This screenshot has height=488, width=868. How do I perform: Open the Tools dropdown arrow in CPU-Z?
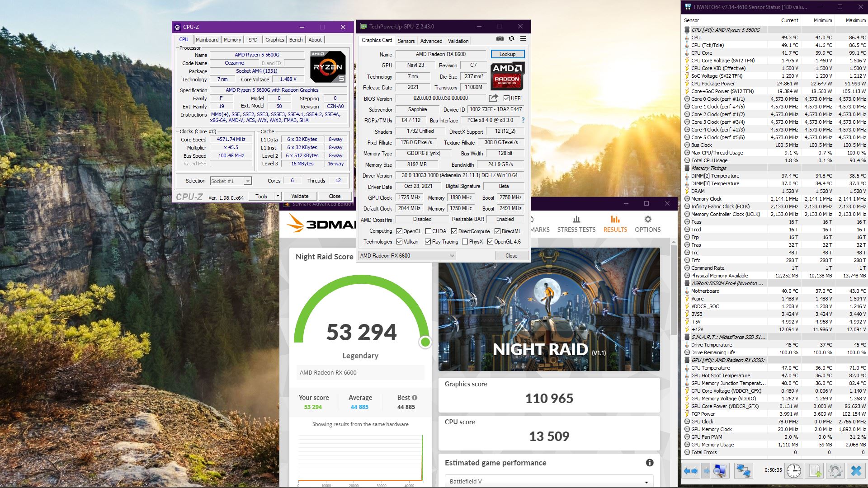pyautogui.click(x=278, y=196)
